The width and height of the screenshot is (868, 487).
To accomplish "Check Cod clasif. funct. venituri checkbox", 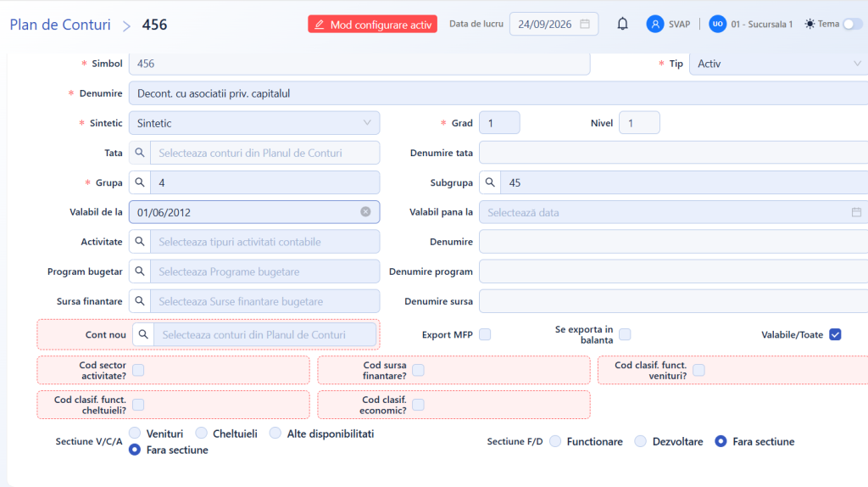I will (699, 370).
